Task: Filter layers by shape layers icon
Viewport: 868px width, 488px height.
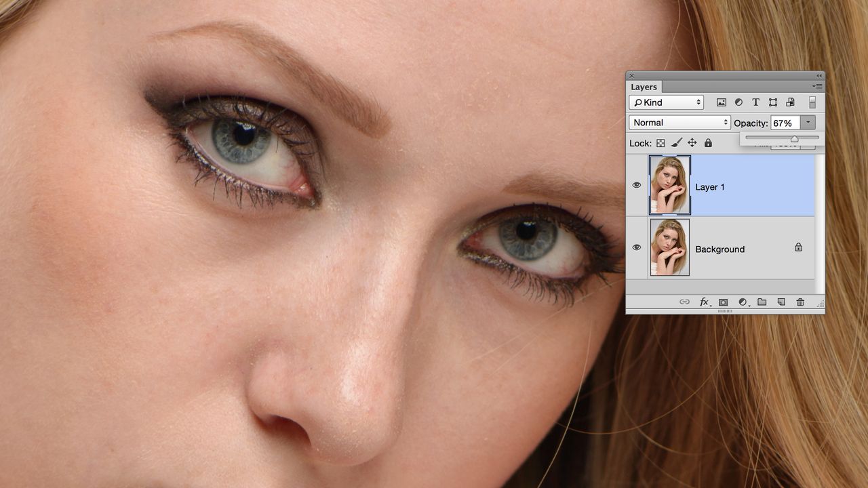Action: pyautogui.click(x=773, y=102)
